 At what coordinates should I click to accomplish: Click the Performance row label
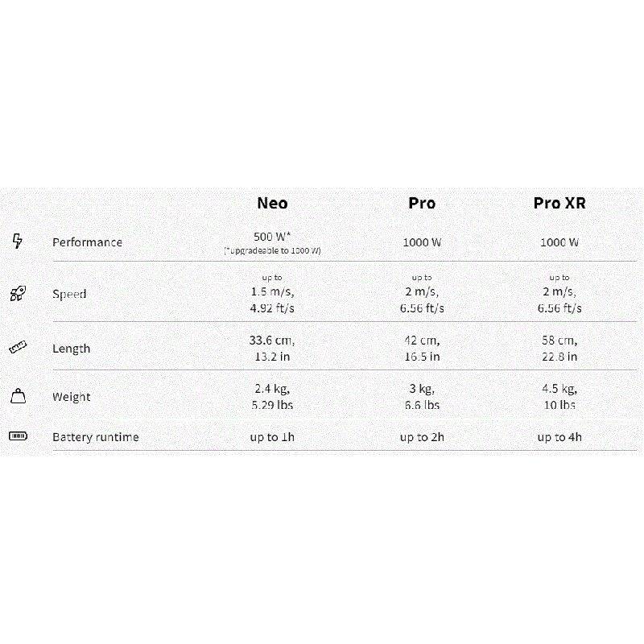(x=87, y=242)
